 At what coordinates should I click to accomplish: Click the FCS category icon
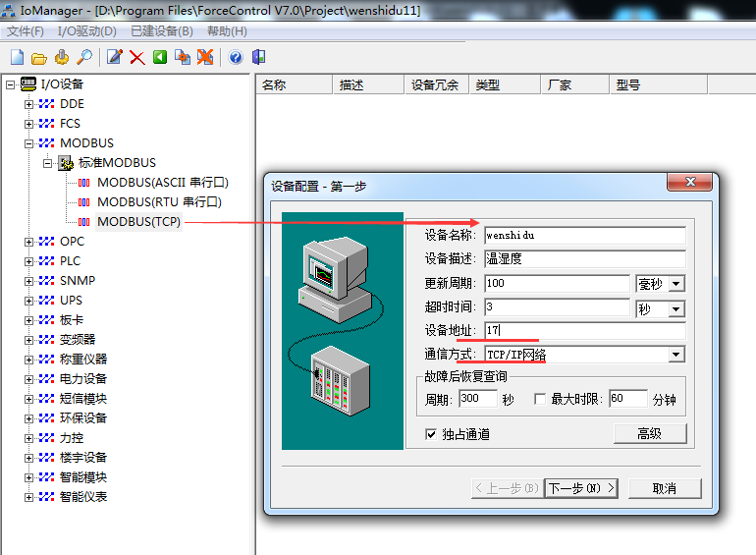(46, 124)
